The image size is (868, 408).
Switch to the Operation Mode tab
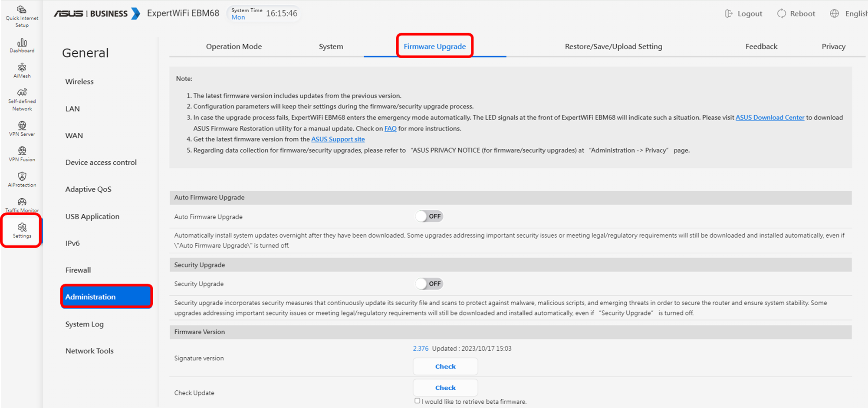pos(234,46)
